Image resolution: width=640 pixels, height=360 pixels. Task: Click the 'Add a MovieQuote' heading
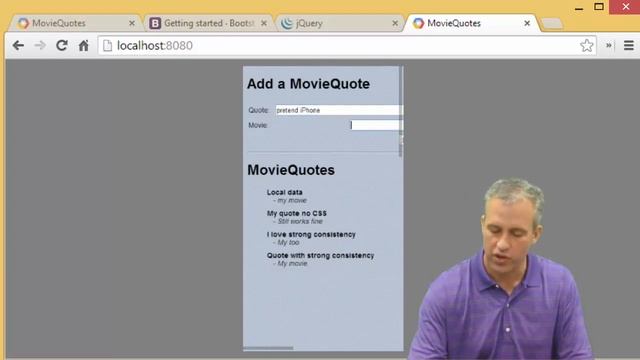pyautogui.click(x=308, y=84)
